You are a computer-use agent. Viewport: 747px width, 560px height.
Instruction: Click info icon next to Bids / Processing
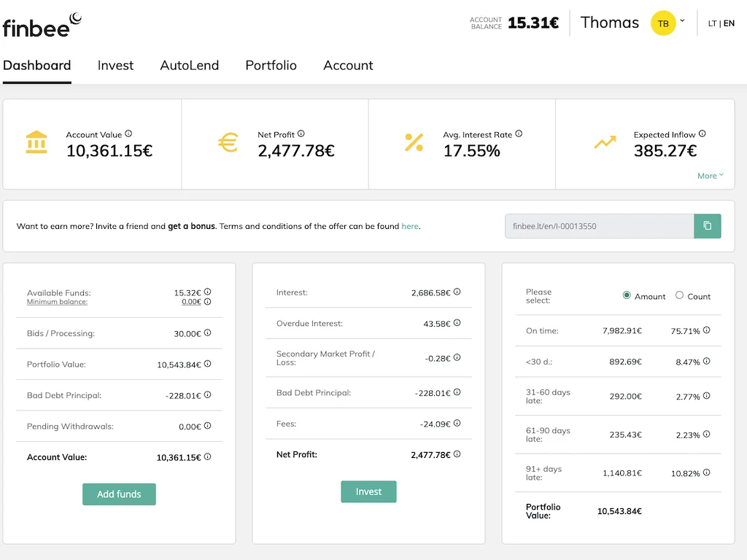[208, 332]
